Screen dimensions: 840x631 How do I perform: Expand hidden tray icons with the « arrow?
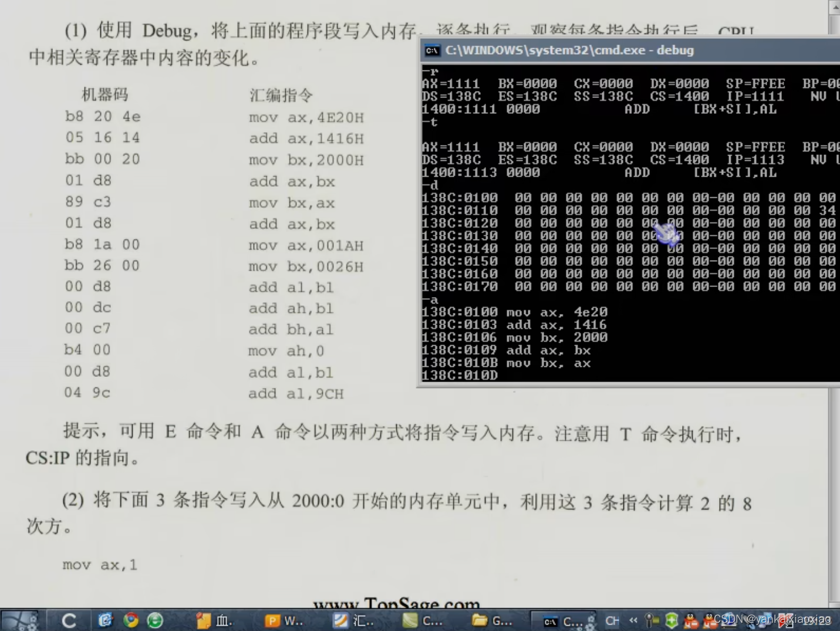[633, 620]
